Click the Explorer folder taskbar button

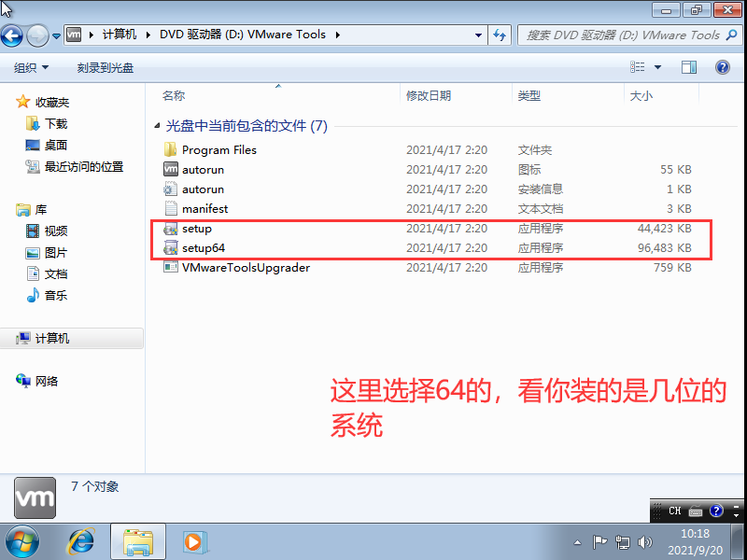pyautogui.click(x=138, y=542)
